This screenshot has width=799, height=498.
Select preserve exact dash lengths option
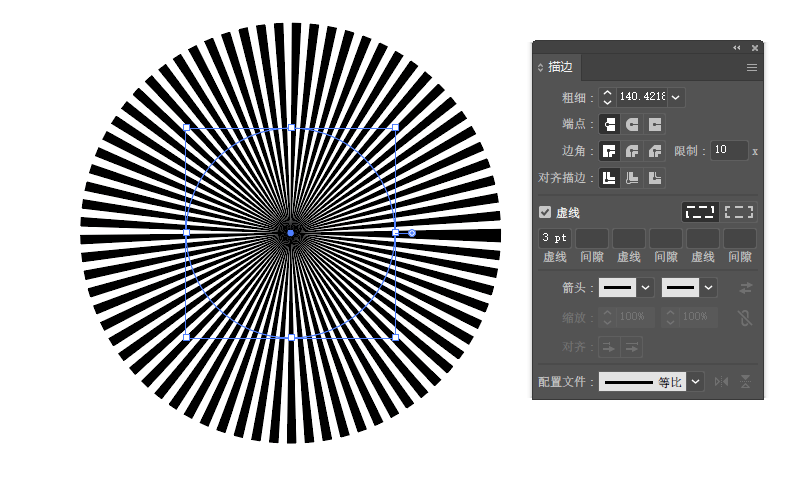click(700, 212)
